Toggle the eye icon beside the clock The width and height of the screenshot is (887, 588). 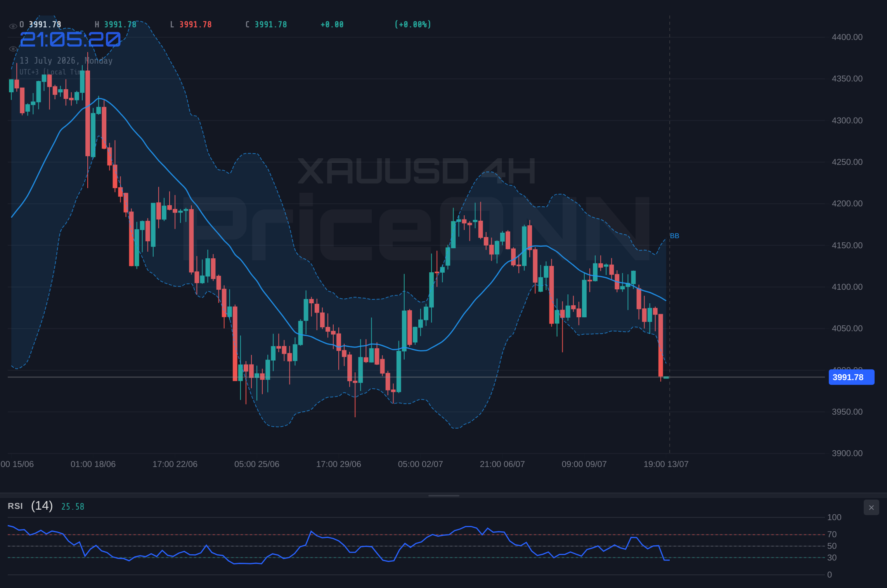pyautogui.click(x=13, y=49)
